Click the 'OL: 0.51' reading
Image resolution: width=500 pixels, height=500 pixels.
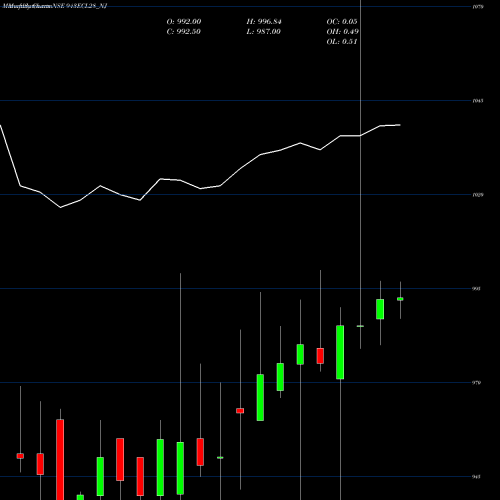click(x=342, y=42)
